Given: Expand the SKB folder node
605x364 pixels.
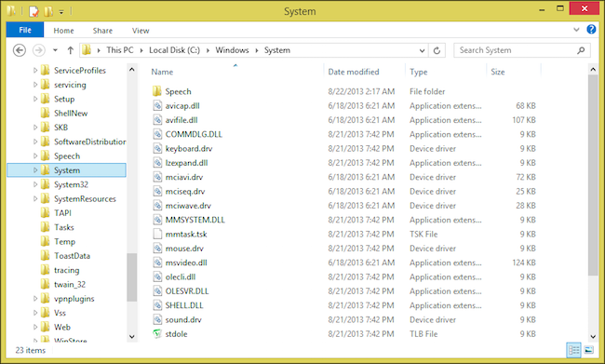Looking at the screenshot, I should 35,128.
